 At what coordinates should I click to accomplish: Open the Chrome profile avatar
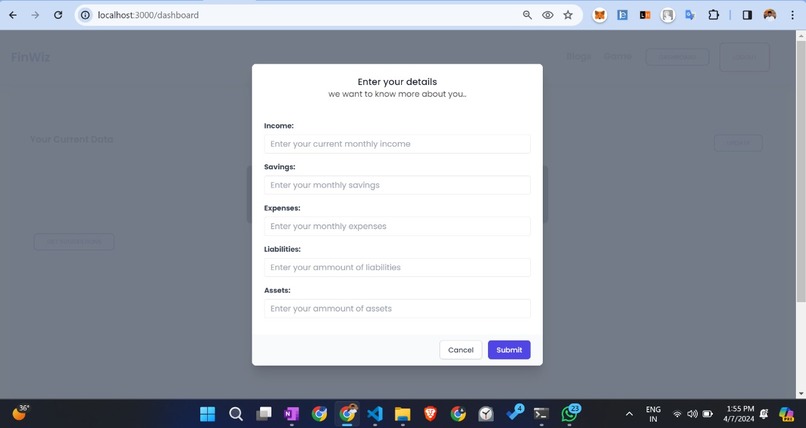[770, 15]
